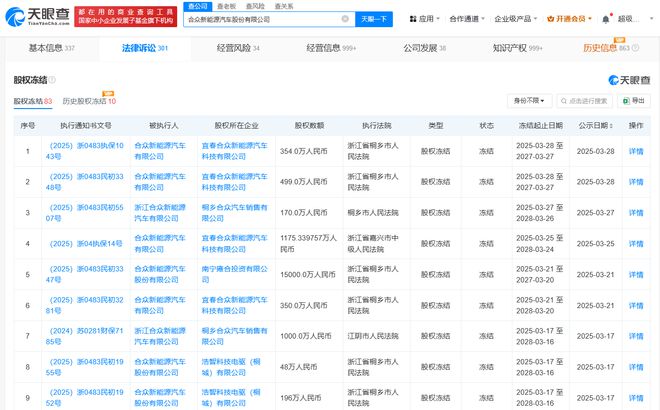Open case (2025)浙04执保14号
The image size is (660, 410).
[86, 244]
